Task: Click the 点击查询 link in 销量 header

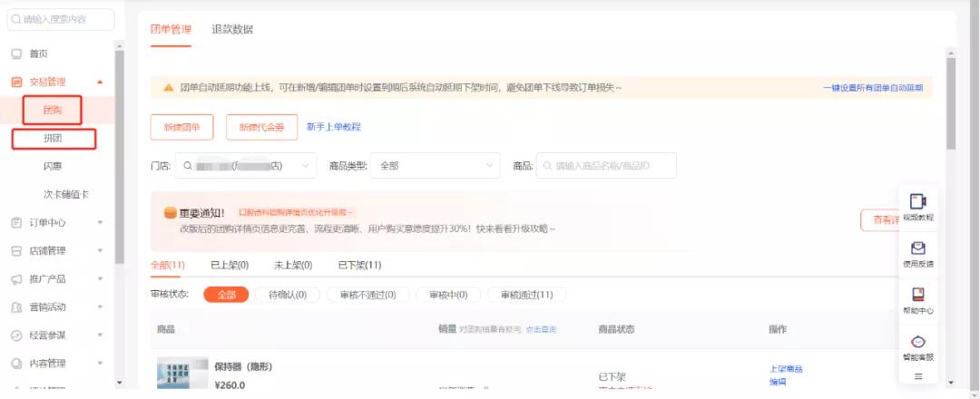Action: tap(541, 329)
